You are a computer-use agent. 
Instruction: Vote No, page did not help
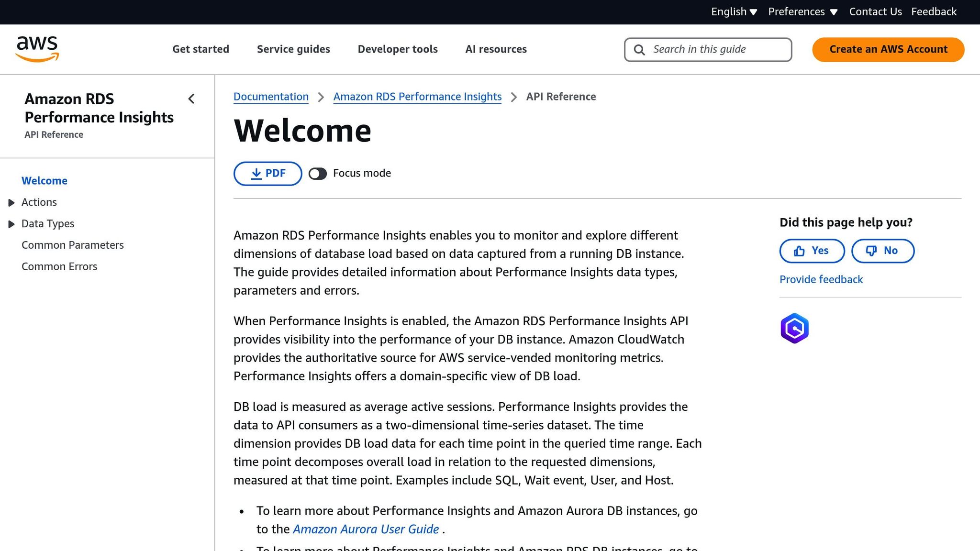click(x=883, y=251)
